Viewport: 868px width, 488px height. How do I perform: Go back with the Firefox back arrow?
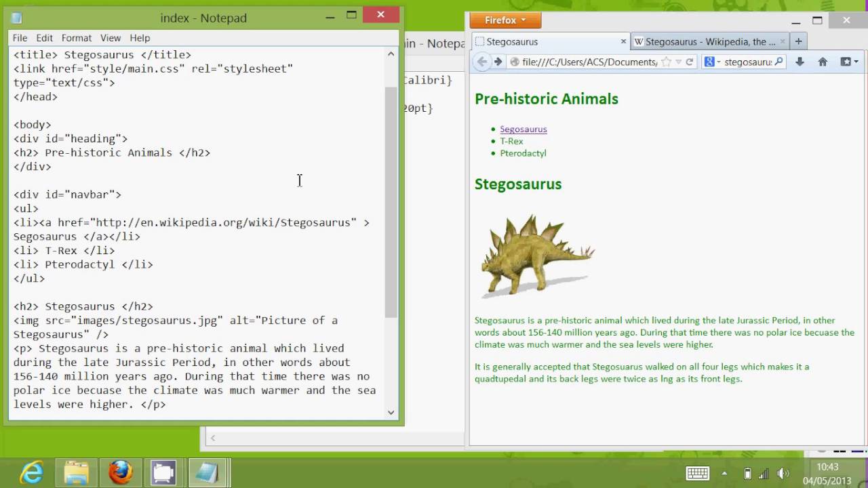[x=481, y=62]
